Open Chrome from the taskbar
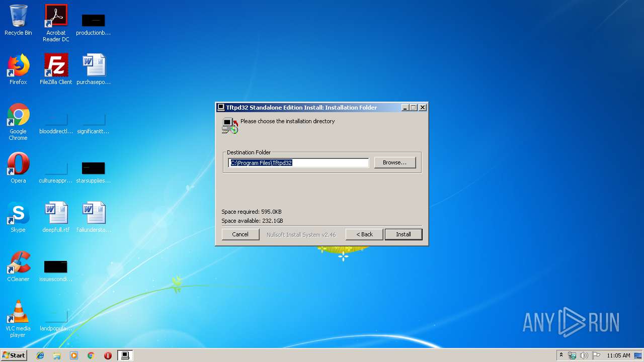Image resolution: width=644 pixels, height=362 pixels. tap(91, 355)
